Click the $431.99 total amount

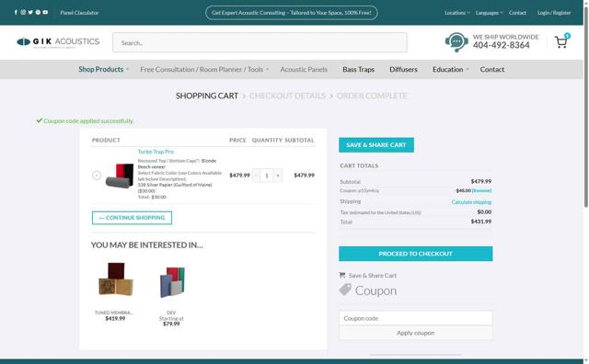click(481, 222)
